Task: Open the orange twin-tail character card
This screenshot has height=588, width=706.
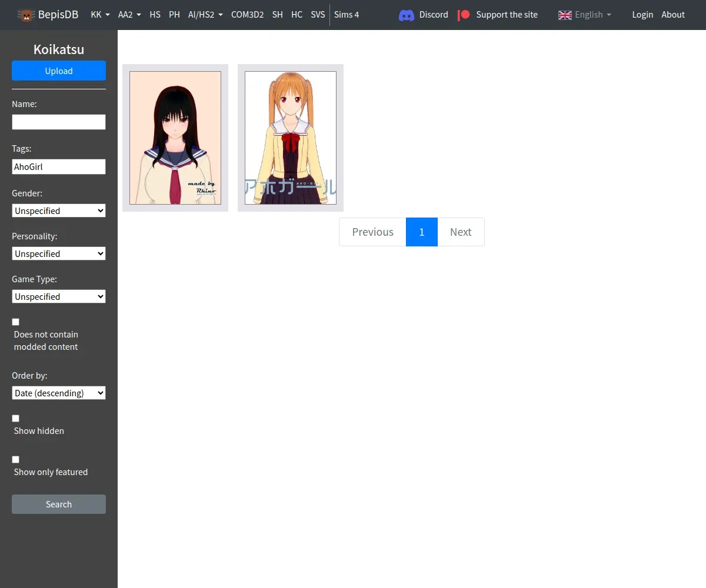Action: [x=291, y=138]
